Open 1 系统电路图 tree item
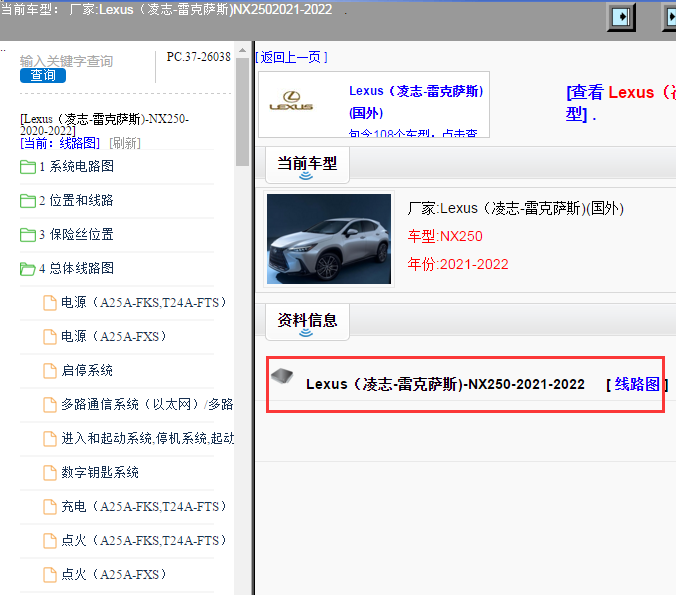The width and height of the screenshot is (676, 595). 77,166
